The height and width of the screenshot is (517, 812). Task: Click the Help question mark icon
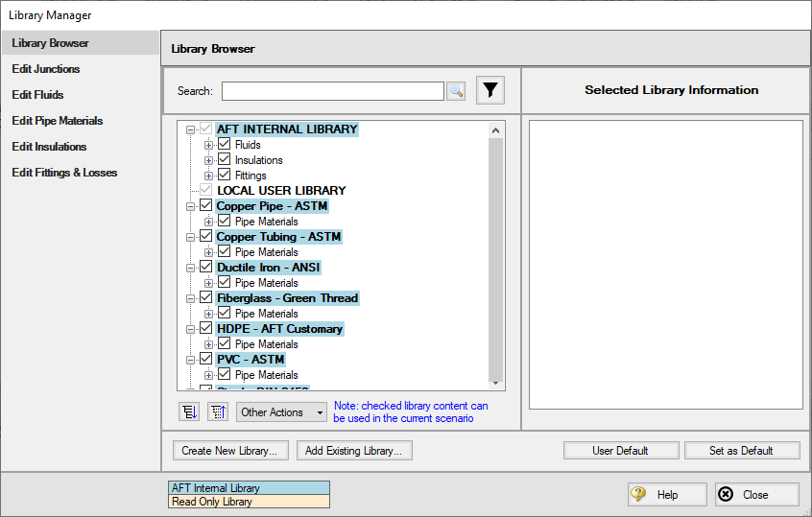[638, 494]
